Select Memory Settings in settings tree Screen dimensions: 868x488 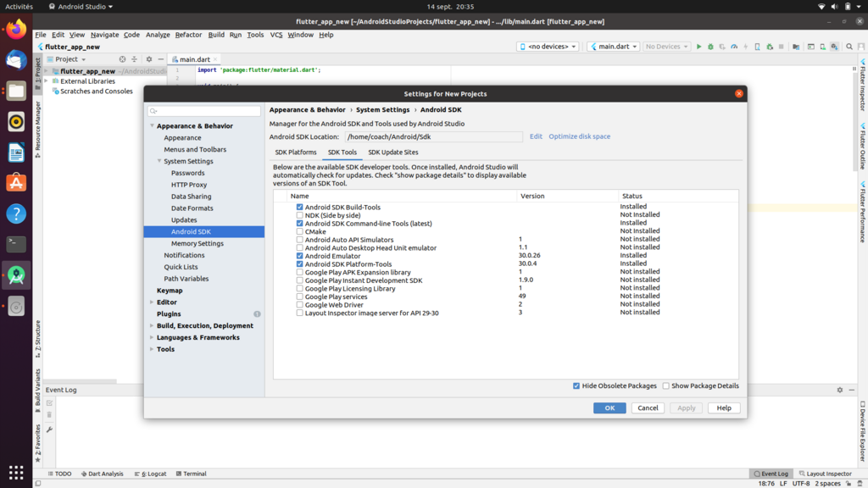(197, 243)
